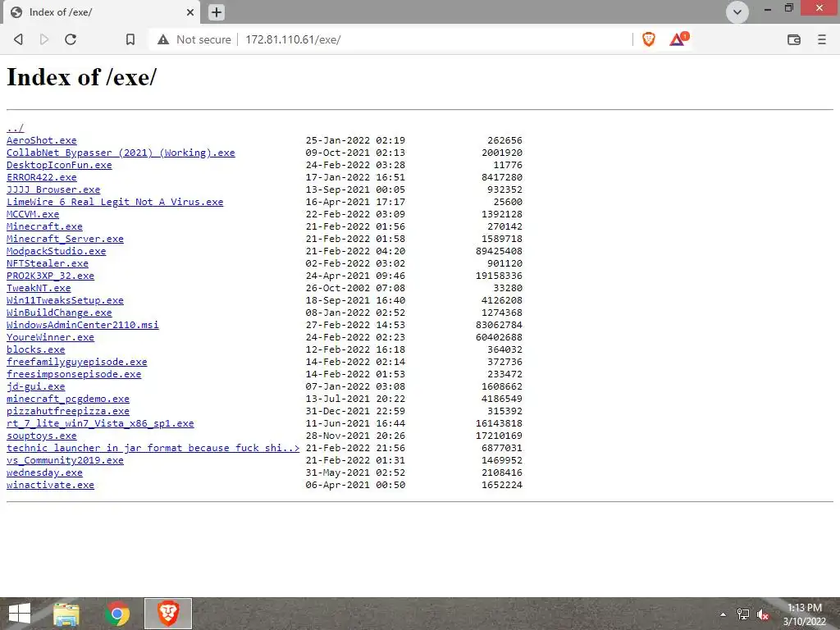This screenshot has width=840, height=630.
Task: Click the jd-gui.exe link
Action: click(x=35, y=387)
